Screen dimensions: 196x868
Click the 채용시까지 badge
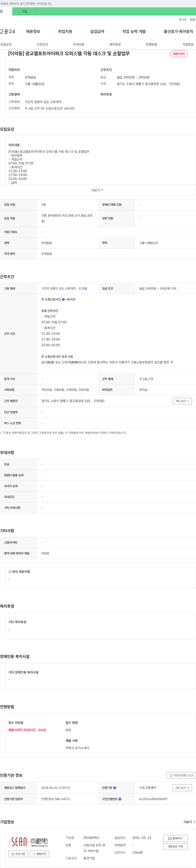point(179,54)
